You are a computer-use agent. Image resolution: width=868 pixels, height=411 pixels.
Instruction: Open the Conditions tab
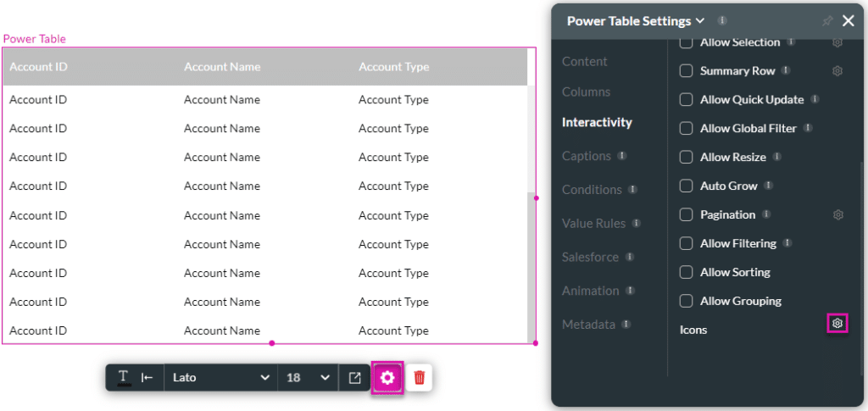pyautogui.click(x=590, y=190)
